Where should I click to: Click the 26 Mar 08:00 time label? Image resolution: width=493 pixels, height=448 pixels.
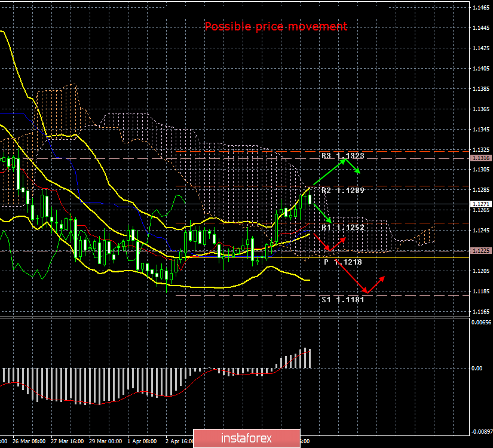tap(29, 441)
